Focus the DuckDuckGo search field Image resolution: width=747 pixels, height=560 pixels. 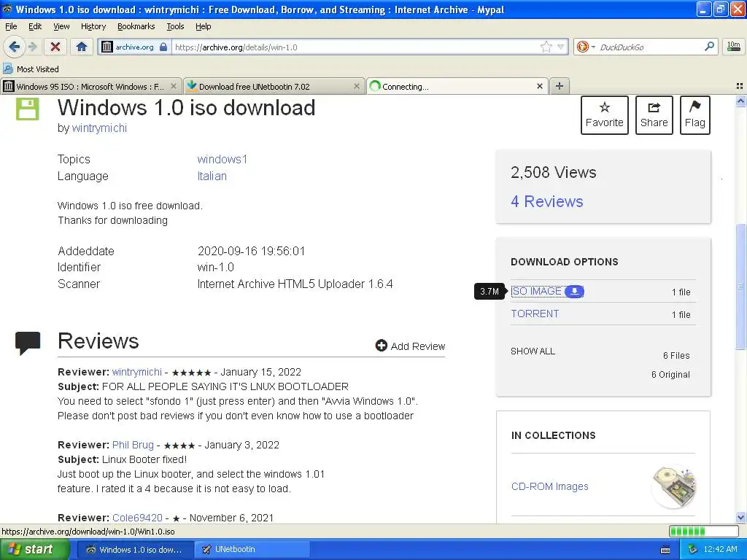tap(650, 47)
